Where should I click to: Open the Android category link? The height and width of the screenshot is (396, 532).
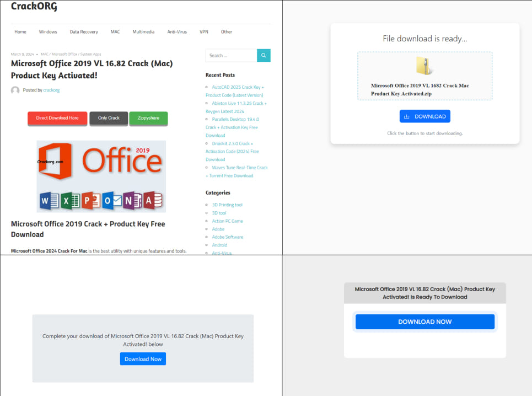pyautogui.click(x=219, y=245)
